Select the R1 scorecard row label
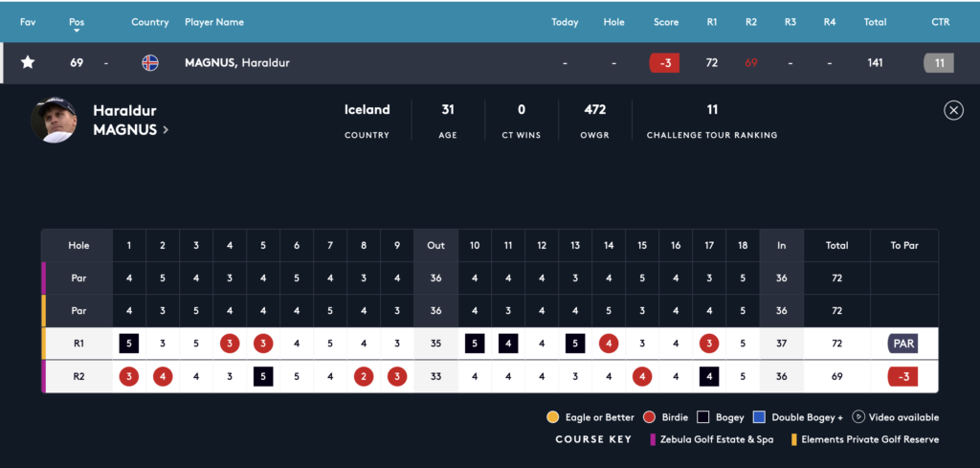Viewport: 980px width, 468px height. [x=78, y=343]
